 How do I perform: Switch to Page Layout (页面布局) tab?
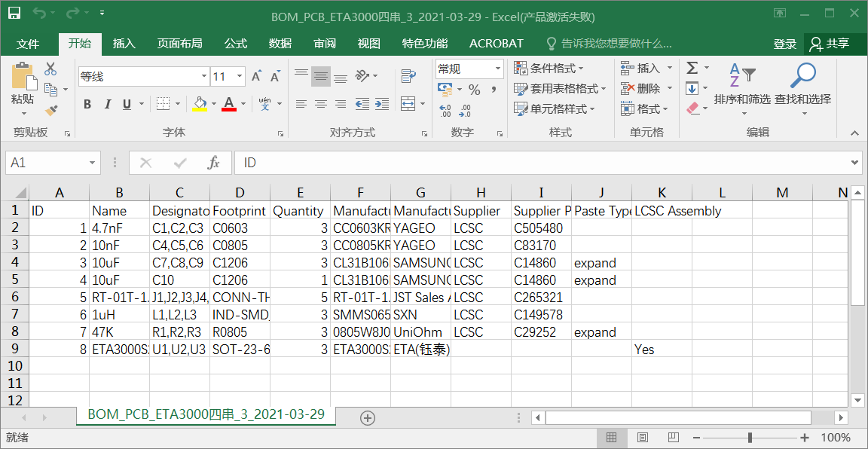(179, 44)
